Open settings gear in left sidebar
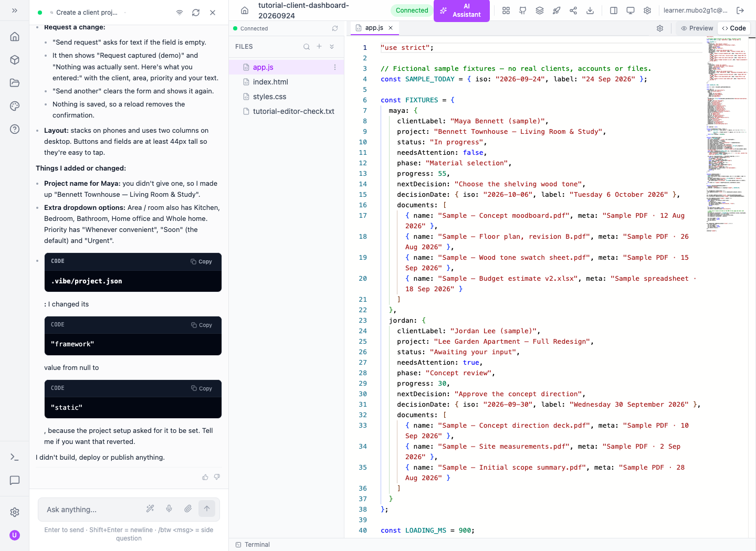The height and width of the screenshot is (551, 756). pyautogui.click(x=15, y=512)
